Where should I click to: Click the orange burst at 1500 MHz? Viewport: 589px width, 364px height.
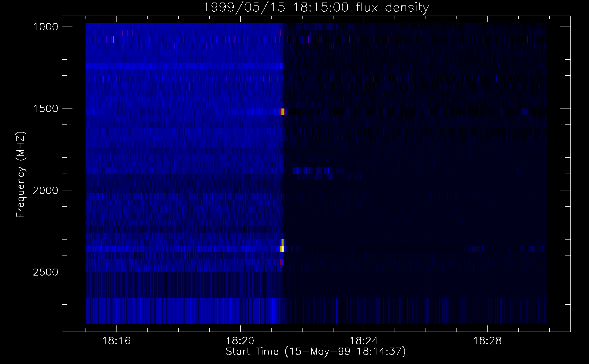pos(282,112)
